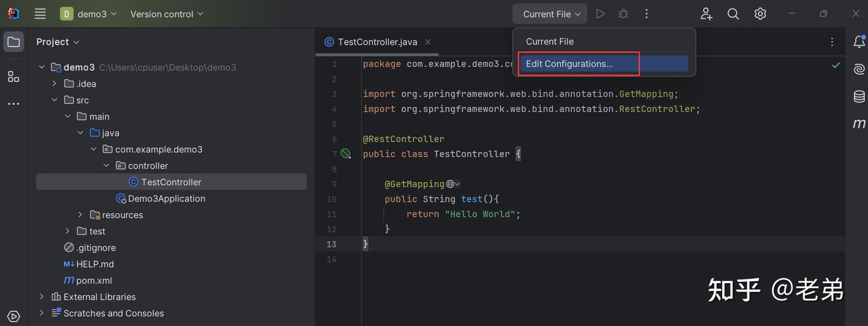
Task: Open Search Everywhere magnifier icon
Action: pos(733,14)
